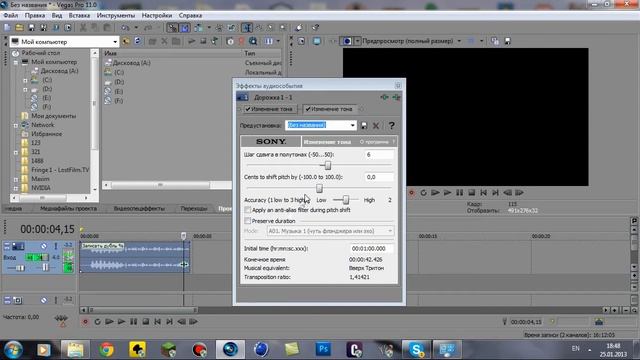Click record button under video preview

click(x=411, y=193)
